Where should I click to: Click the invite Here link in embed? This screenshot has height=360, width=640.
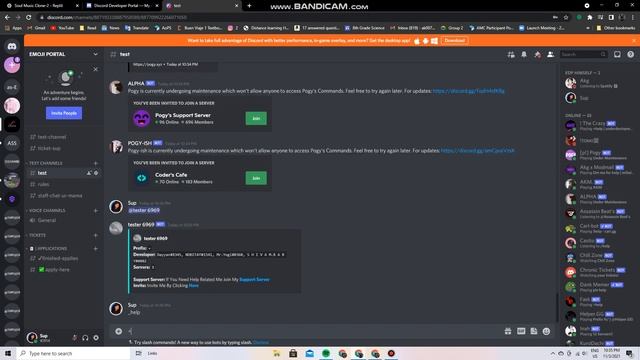click(194, 286)
